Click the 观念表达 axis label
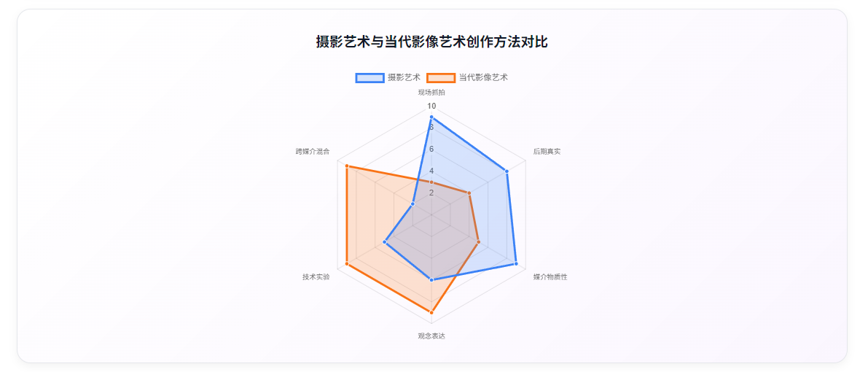Image resolution: width=868 pixels, height=372 pixels. [x=431, y=336]
